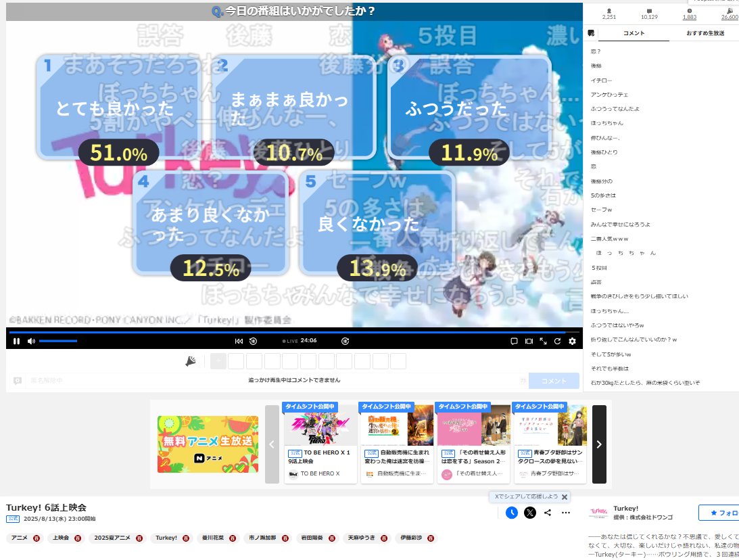The width and height of the screenshot is (739, 560).
Task: Reload the player
Action: click(x=558, y=342)
